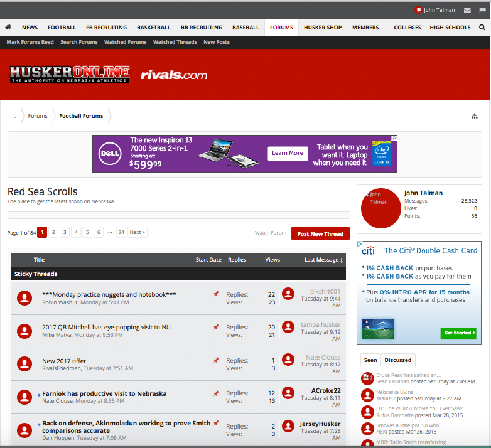The width and height of the screenshot is (491, 448).
Task: Click the sitemap icon in breadcrumb bar
Action: coord(475,116)
